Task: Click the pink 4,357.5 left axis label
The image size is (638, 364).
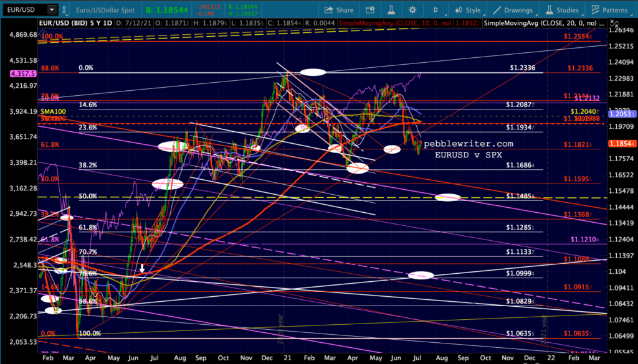Action: [18, 74]
